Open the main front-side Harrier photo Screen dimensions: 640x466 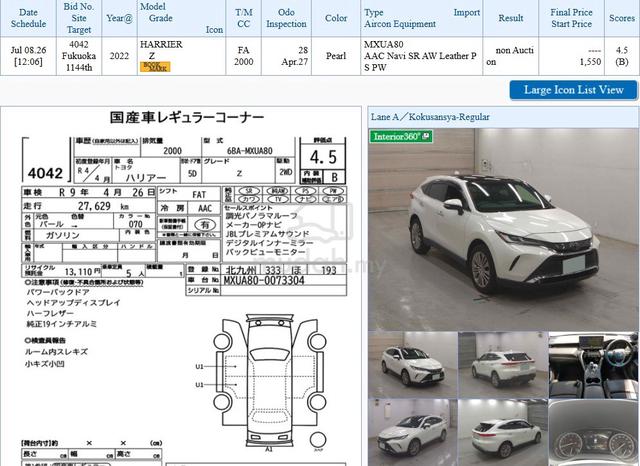503,229
